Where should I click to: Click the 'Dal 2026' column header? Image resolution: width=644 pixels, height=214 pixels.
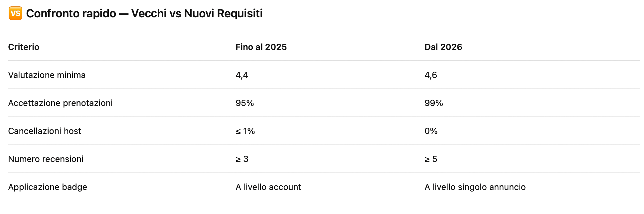443,47
